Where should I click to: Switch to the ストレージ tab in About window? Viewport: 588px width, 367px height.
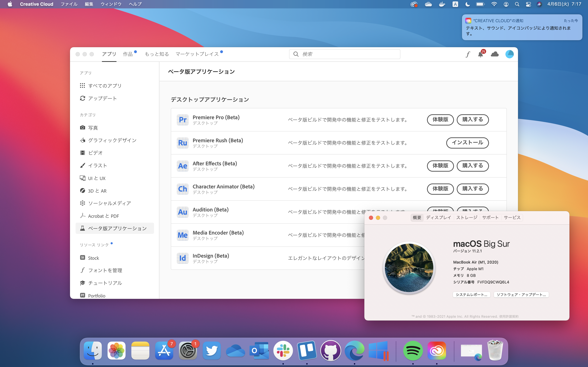pos(467,218)
